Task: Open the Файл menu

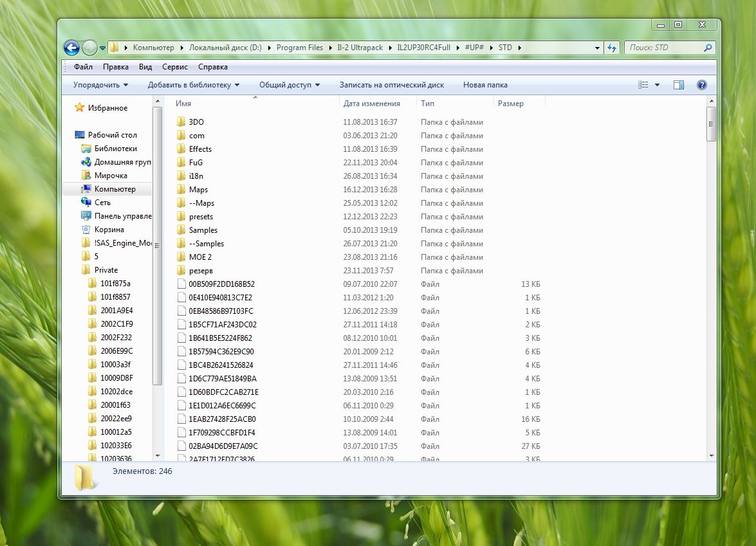Action: 83,67
